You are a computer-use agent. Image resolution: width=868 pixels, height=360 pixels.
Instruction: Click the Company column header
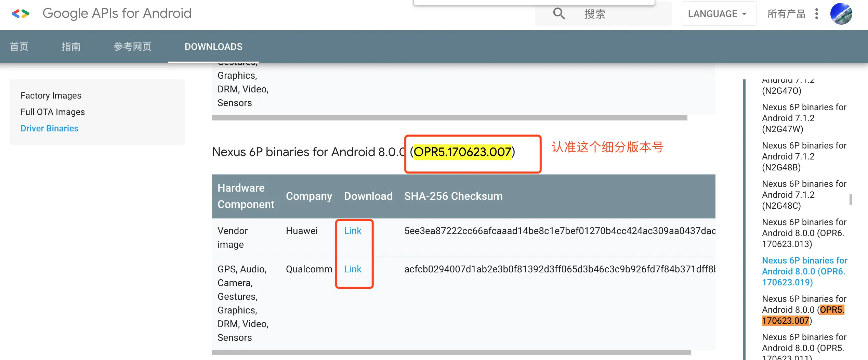[x=309, y=196]
